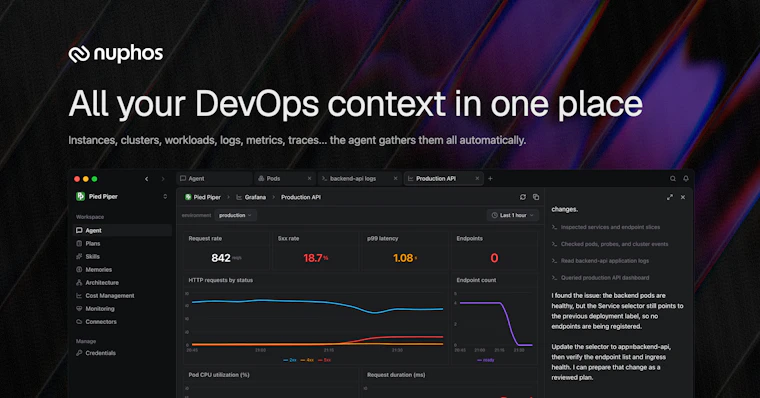This screenshot has width=760, height=398.
Task: Go forward with the right arrow
Action: pyautogui.click(x=163, y=179)
